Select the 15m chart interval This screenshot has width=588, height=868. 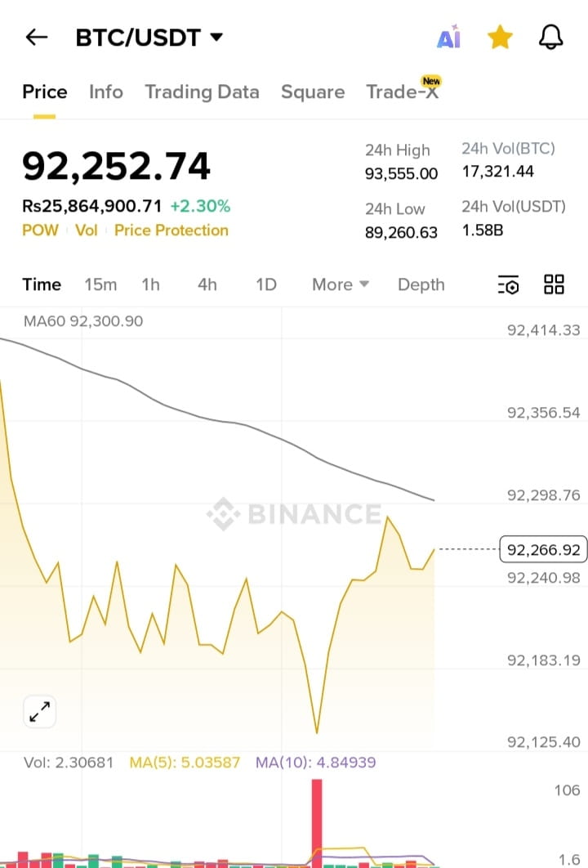(x=100, y=284)
